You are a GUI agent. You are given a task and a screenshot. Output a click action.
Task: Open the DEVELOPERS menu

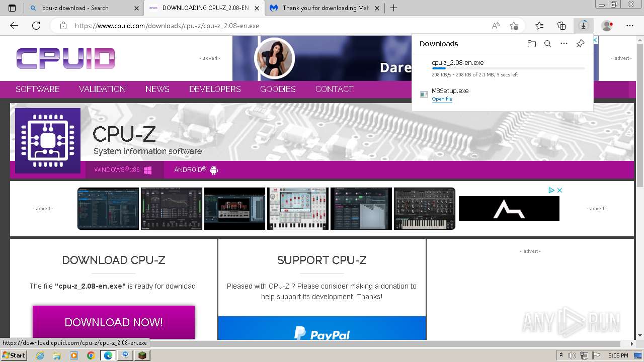tap(215, 89)
